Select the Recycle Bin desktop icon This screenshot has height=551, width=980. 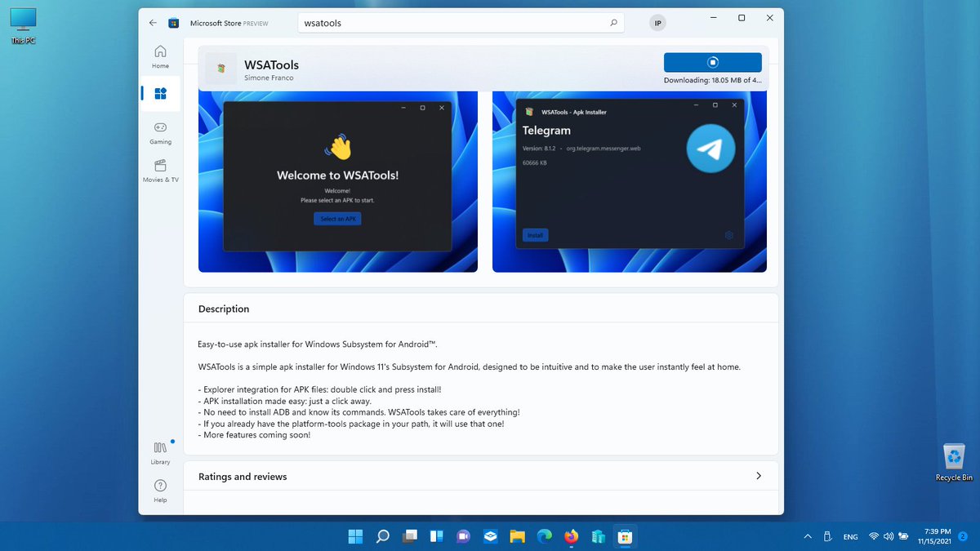point(954,462)
